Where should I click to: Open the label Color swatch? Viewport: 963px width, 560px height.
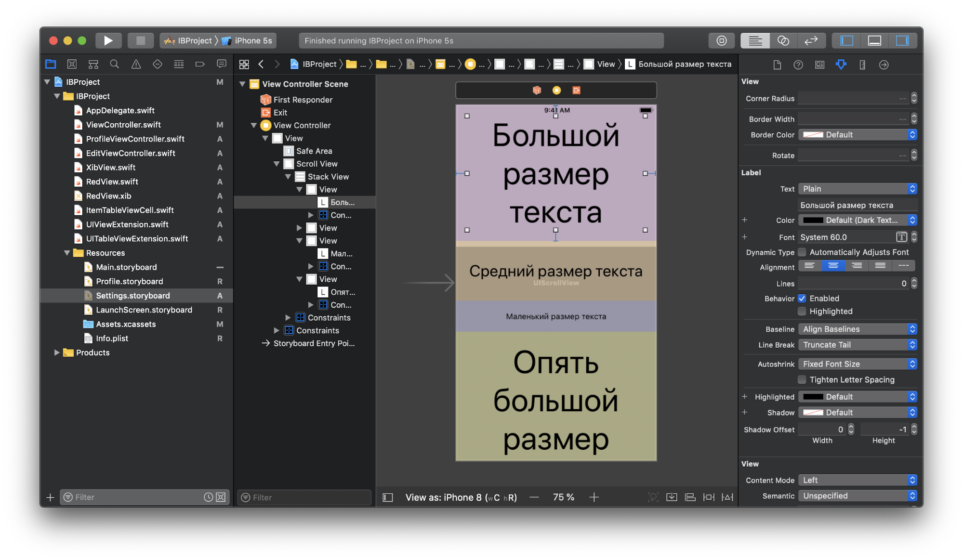click(x=813, y=220)
